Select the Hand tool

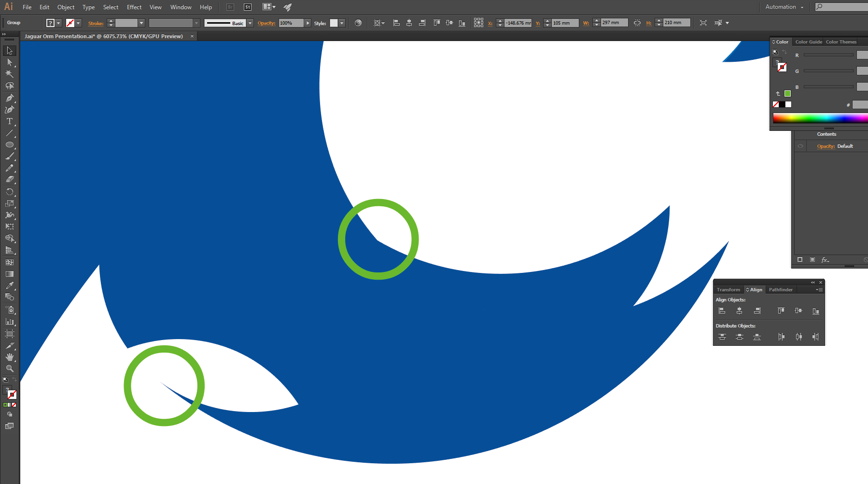tap(10, 357)
